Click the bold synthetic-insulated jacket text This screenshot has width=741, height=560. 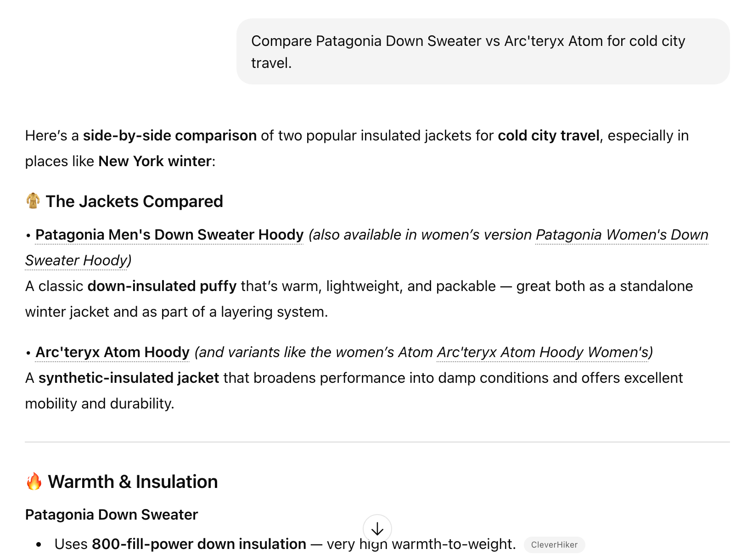(x=129, y=378)
